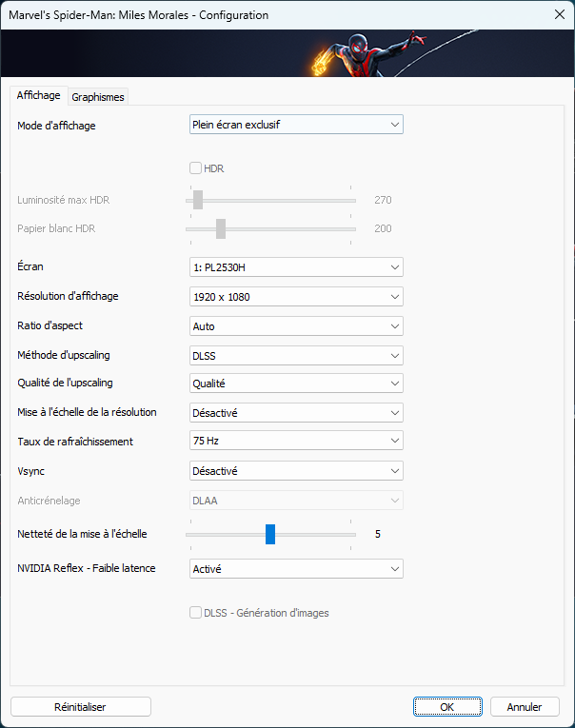Open the Vsync dropdown
The height and width of the screenshot is (728, 575).
click(296, 471)
